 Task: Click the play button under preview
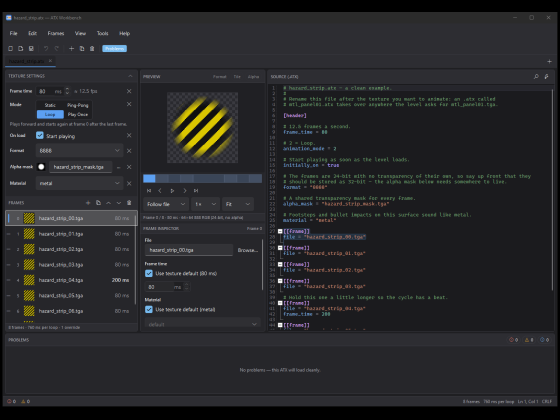click(x=172, y=191)
